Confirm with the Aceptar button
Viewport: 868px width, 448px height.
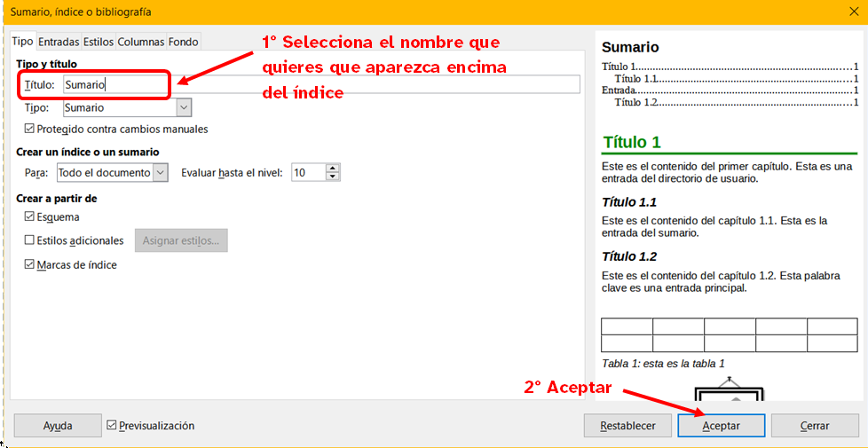tap(721, 426)
